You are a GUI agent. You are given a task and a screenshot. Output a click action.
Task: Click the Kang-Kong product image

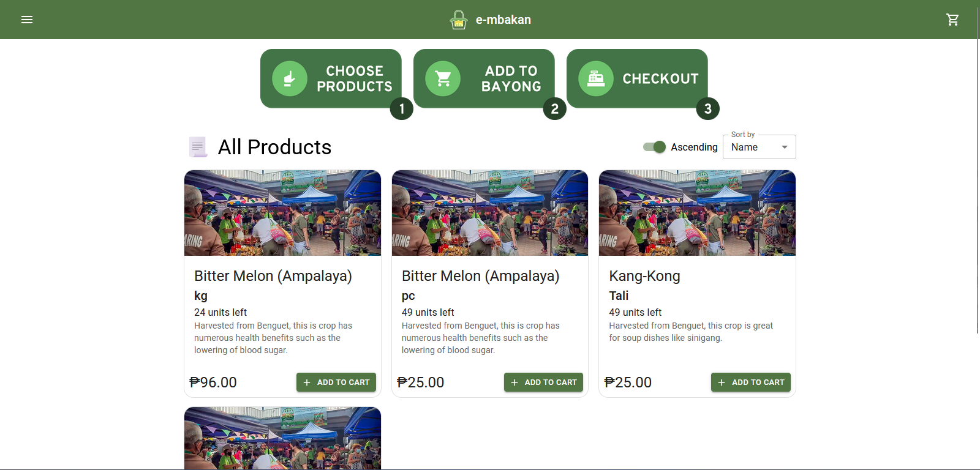(x=696, y=212)
